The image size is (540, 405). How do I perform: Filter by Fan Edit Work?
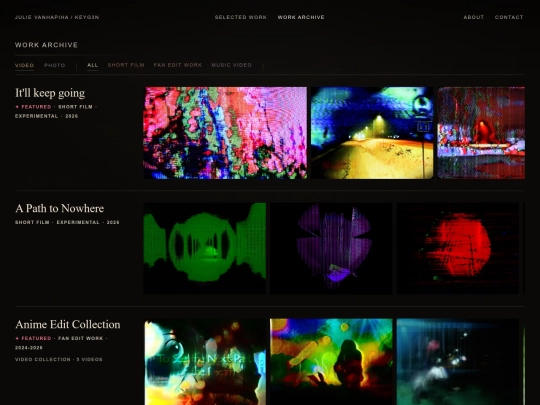[178, 65]
